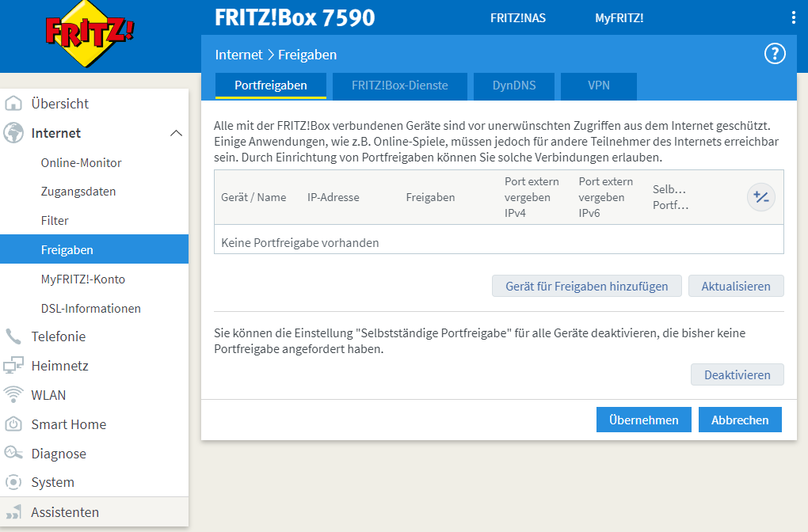Click the Gerät / Name column header
The width and height of the screenshot is (808, 532).
(x=253, y=197)
